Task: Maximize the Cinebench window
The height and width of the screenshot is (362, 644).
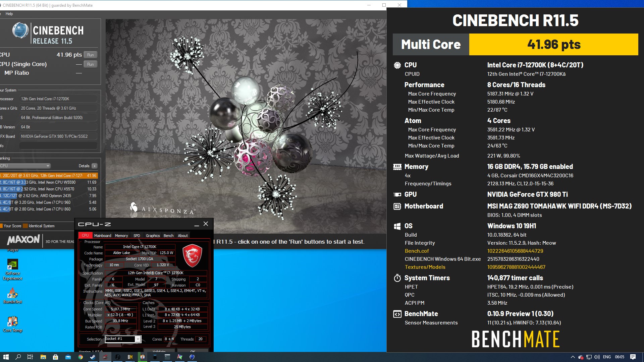Action: coord(384,5)
